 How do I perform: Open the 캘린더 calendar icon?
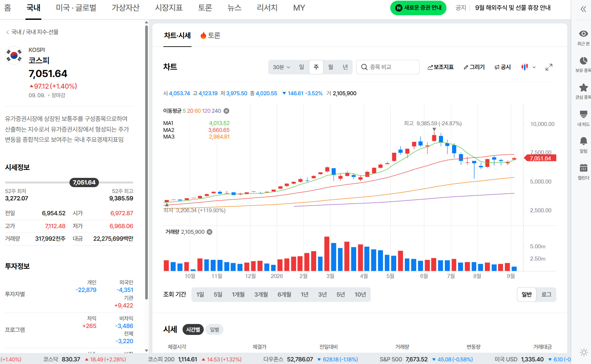[x=583, y=168]
